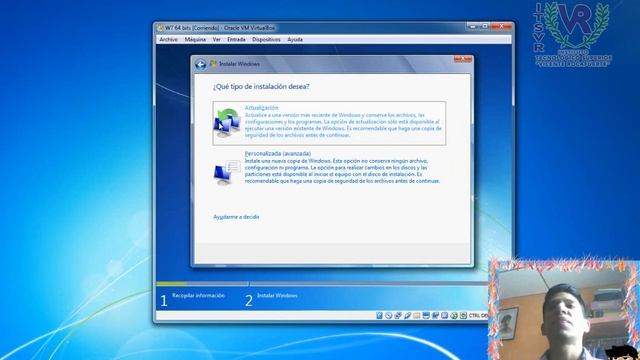Click the setup progress bar
Viewport: 640px width, 360px height.
pyautogui.click(x=322, y=283)
